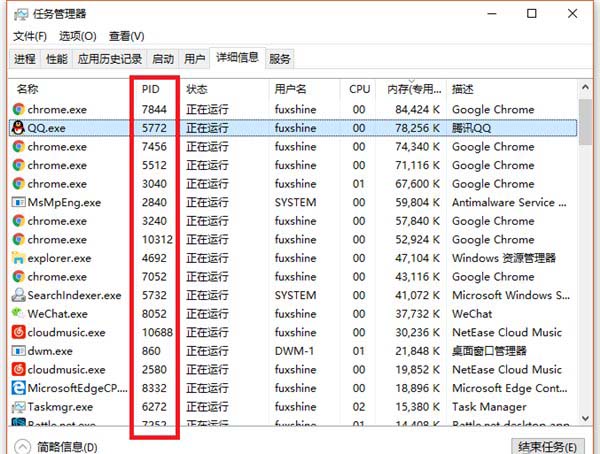Open the 选项(O) menu

click(78, 36)
